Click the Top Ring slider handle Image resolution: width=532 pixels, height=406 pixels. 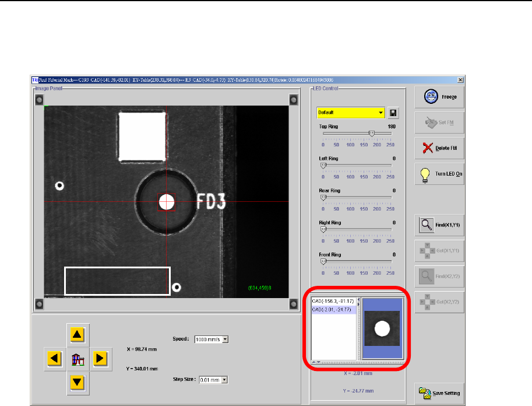[372, 133]
